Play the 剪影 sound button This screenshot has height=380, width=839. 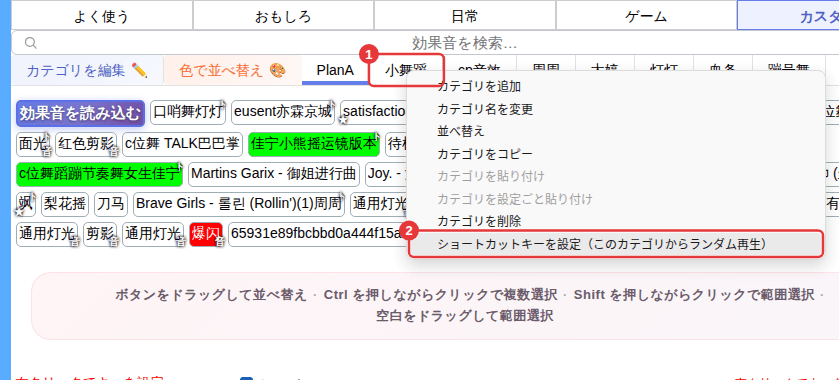(x=100, y=234)
